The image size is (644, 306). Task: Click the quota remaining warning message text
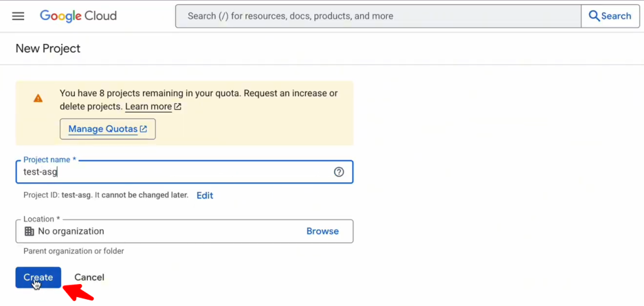[198, 94]
